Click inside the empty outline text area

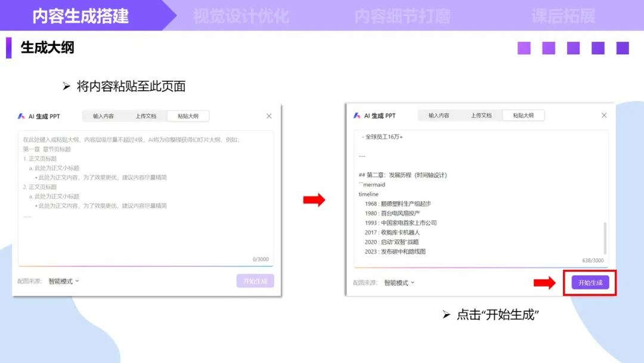146,199
